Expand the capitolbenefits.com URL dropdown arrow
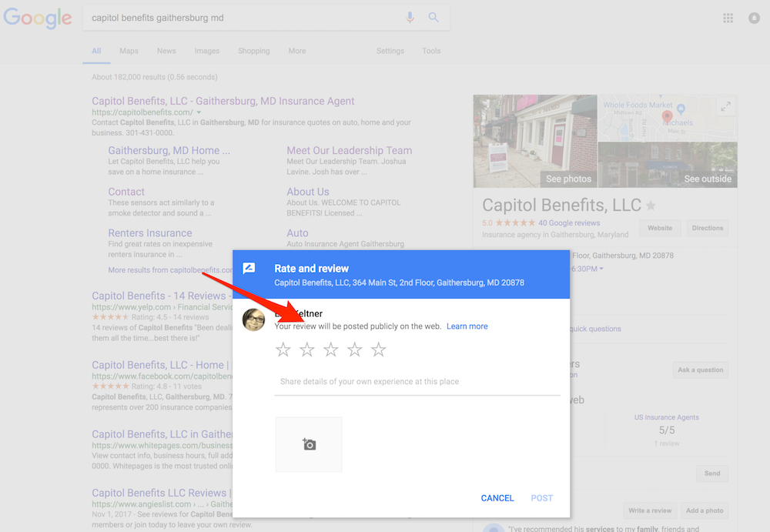The image size is (770, 532). point(199,112)
